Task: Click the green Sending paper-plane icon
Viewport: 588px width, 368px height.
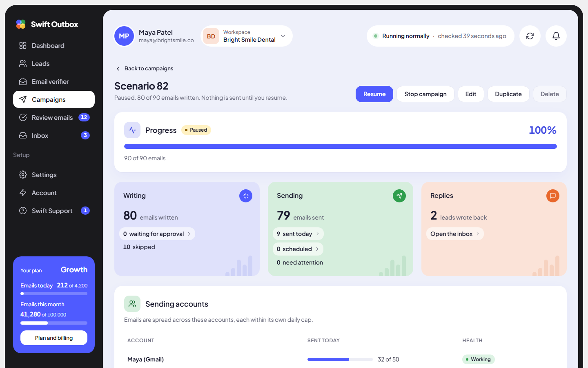Action: tap(399, 196)
